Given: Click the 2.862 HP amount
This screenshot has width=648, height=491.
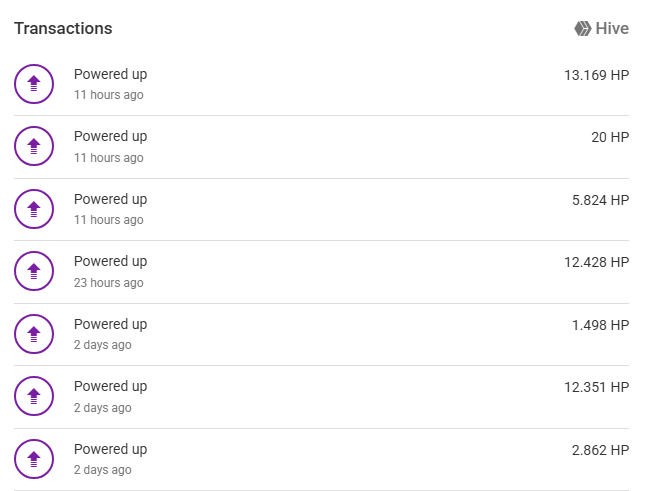Looking at the screenshot, I should (600, 450).
